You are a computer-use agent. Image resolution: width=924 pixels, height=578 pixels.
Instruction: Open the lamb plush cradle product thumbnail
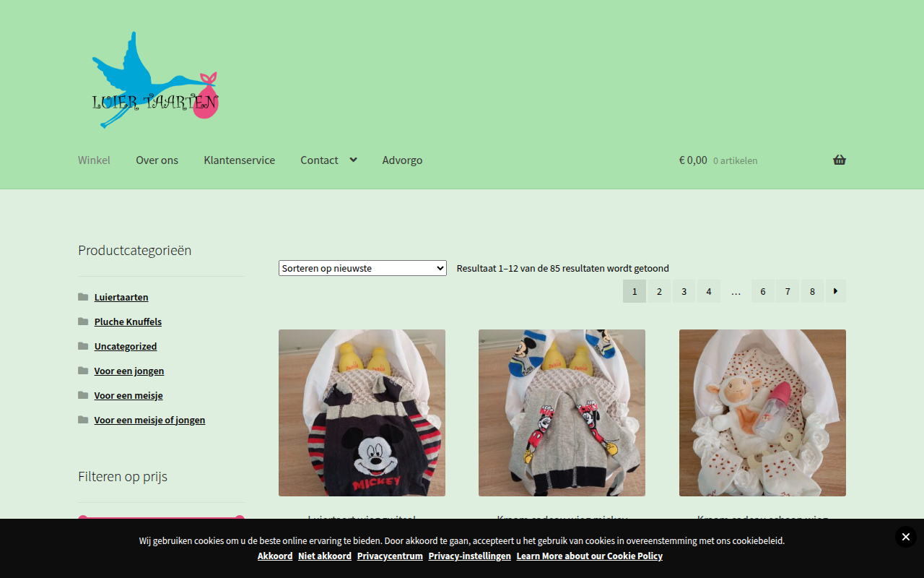pos(762,413)
